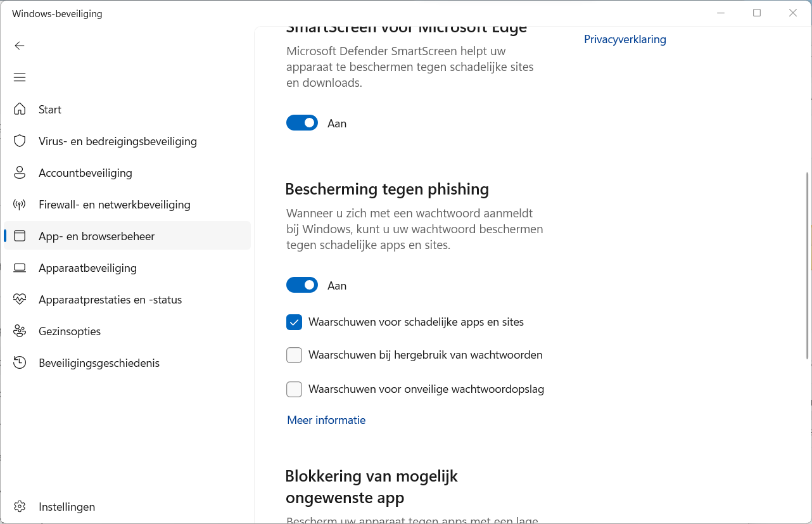Open the Meer informatie link

(326, 420)
